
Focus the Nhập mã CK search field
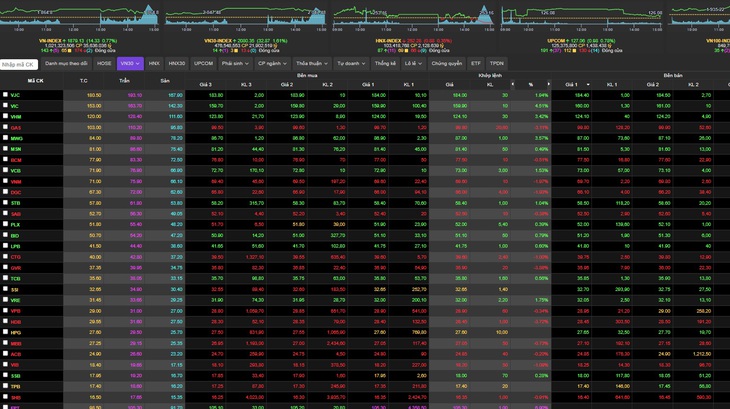pyautogui.click(x=19, y=64)
